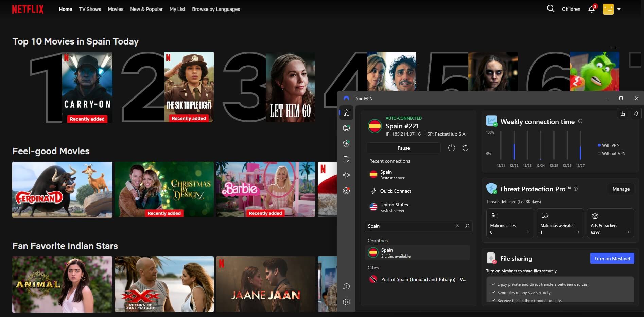Open Dark Web Monitor radar icon
The width and height of the screenshot is (644, 317).
click(346, 191)
